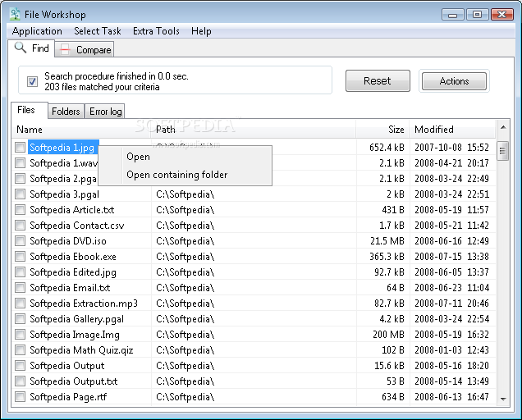Select the file Softpedia Math Quiz.qiz
This screenshot has height=420, width=522.
(81, 350)
